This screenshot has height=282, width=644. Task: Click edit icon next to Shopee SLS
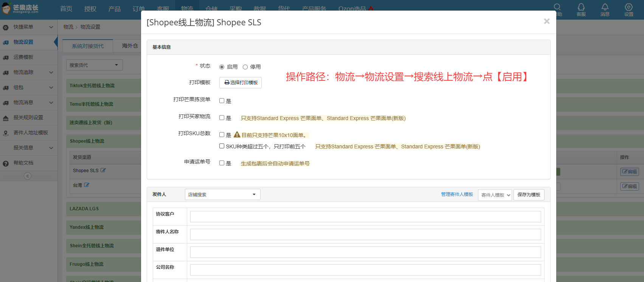[103, 170]
